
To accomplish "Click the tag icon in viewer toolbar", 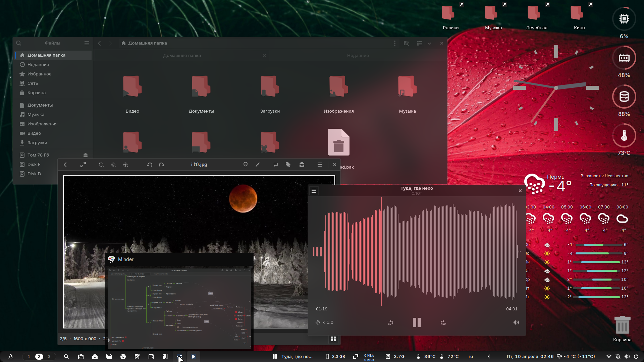I will 288,165.
